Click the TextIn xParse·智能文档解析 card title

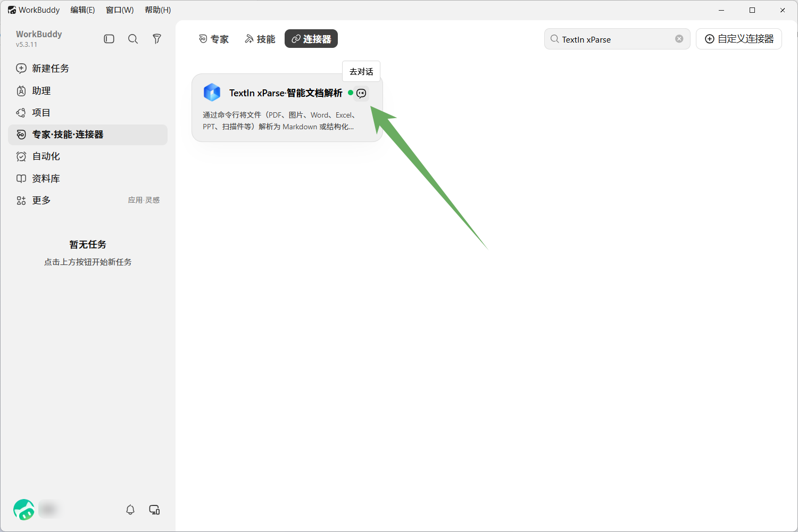point(286,93)
